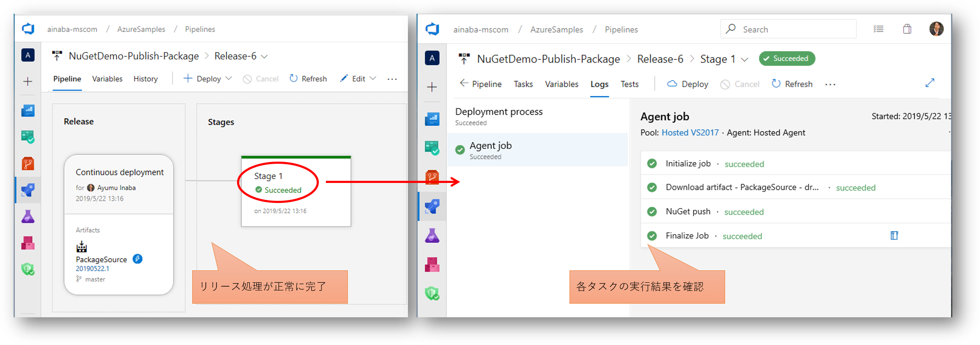This screenshot has height=345, width=980.
Task: Open green shield icon in right window sidebar
Action: (432, 293)
